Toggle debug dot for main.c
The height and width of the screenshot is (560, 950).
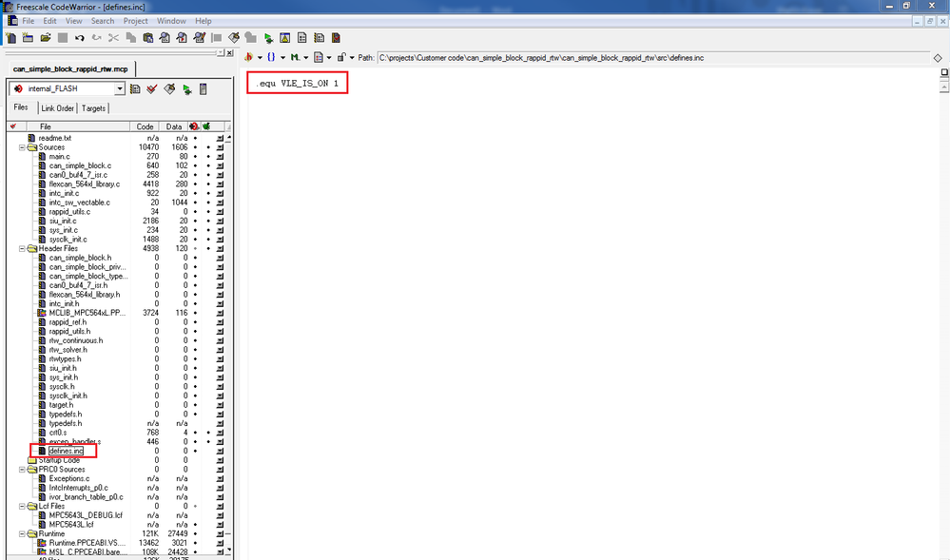pyautogui.click(x=208, y=156)
